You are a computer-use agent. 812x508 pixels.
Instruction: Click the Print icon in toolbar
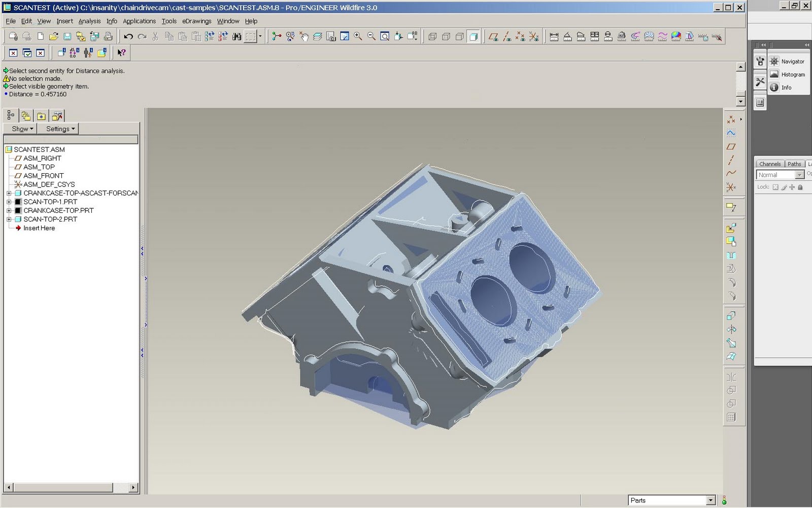[108, 37]
